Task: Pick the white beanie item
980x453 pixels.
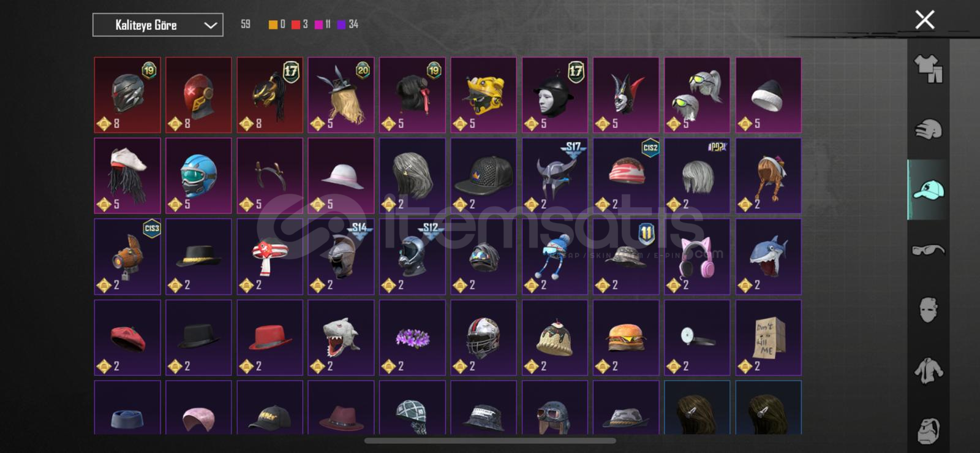Action: [x=768, y=95]
